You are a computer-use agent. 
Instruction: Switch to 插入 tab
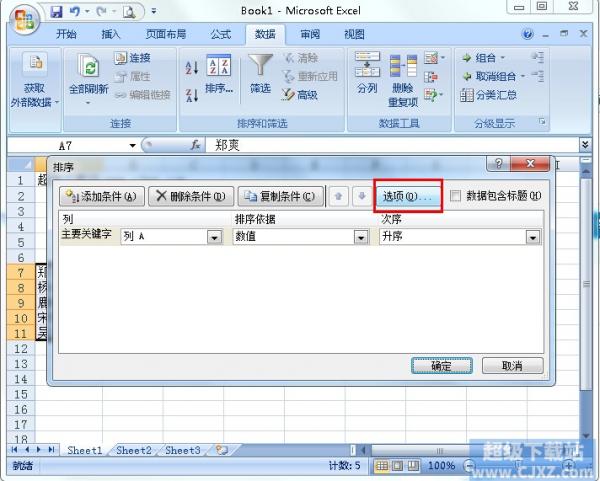pos(111,34)
